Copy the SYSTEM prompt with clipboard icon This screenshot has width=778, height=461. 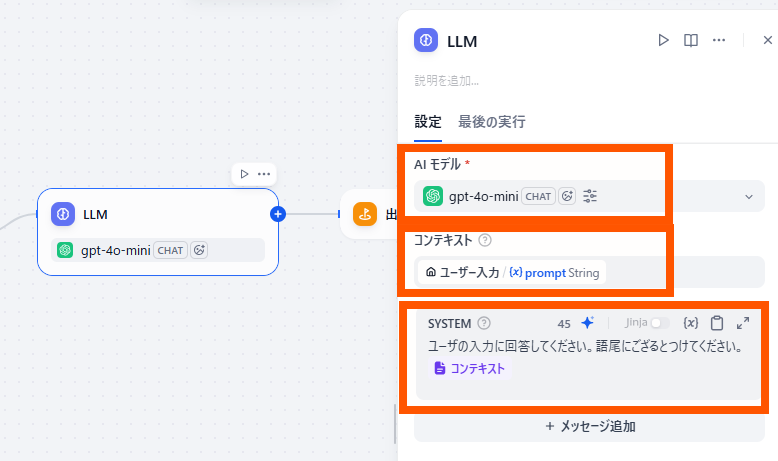(x=717, y=323)
